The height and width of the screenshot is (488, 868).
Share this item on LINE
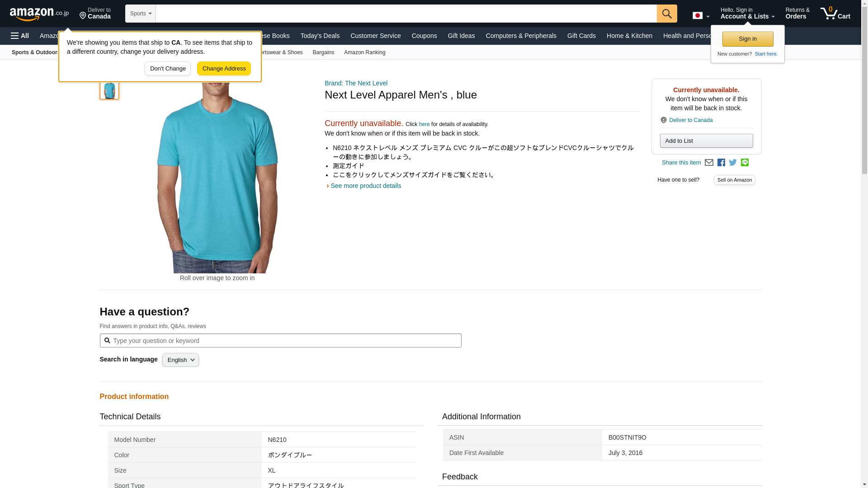[x=745, y=163]
